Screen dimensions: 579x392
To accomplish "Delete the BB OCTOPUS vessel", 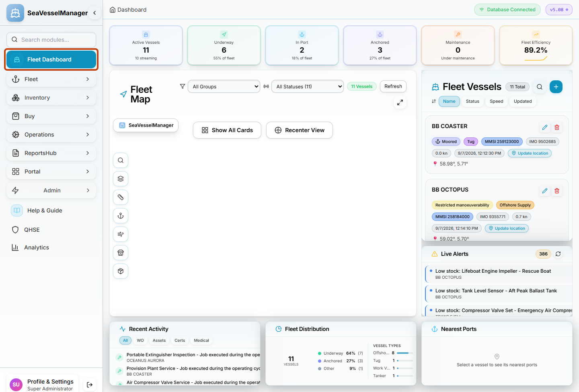I will pyautogui.click(x=557, y=191).
